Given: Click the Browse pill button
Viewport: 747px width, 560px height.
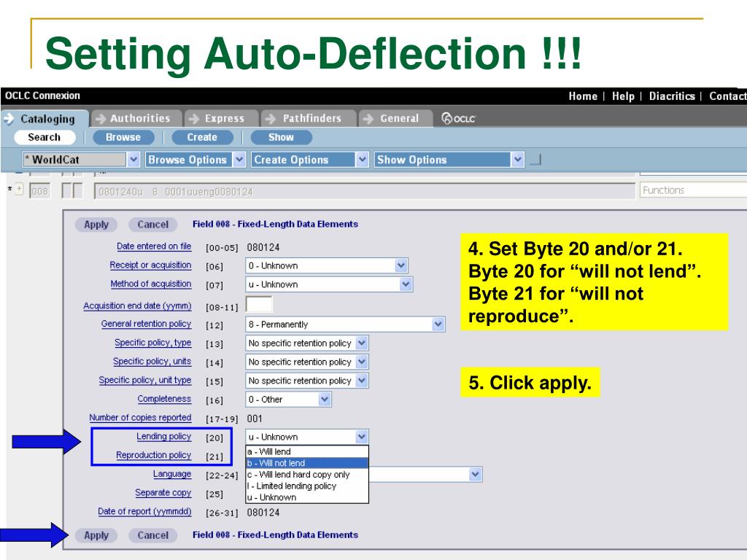Looking at the screenshot, I should (123, 137).
